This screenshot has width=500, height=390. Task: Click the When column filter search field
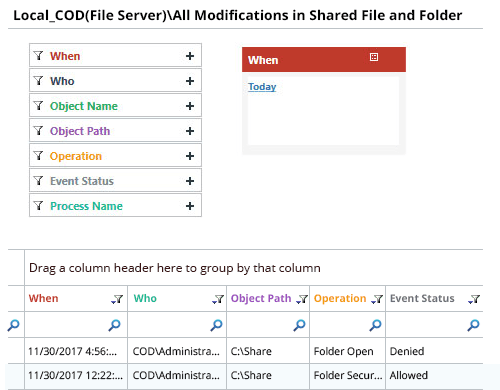click(67, 325)
